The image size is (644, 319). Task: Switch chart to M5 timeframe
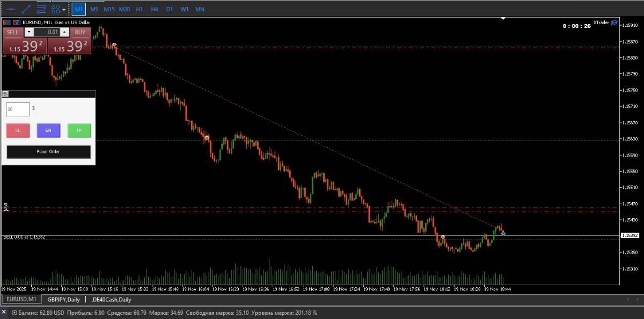[94, 9]
